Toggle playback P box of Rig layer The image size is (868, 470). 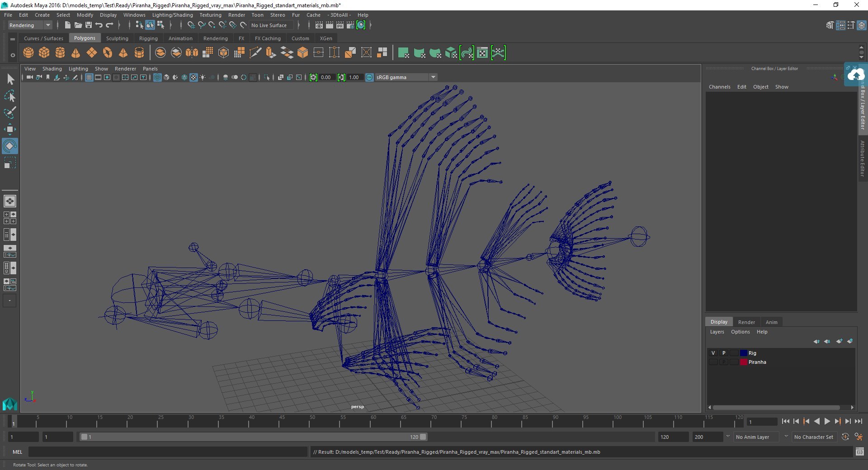click(723, 353)
